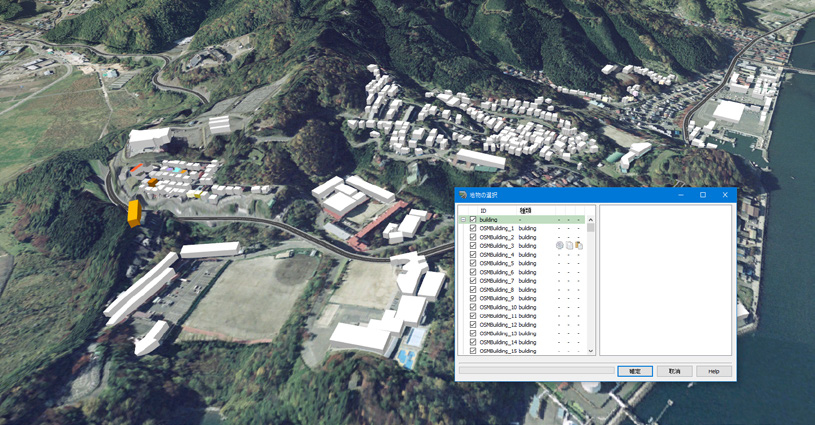Click the copy icon on OSMBuilding_3 row
The height and width of the screenshot is (425, 815).
(x=569, y=246)
